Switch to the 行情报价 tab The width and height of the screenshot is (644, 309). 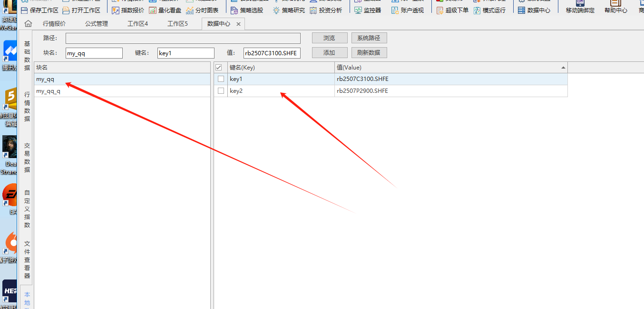click(x=54, y=24)
